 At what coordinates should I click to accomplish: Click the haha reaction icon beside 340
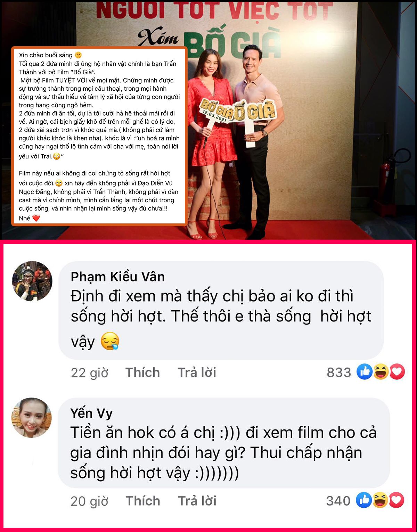pyautogui.click(x=380, y=501)
